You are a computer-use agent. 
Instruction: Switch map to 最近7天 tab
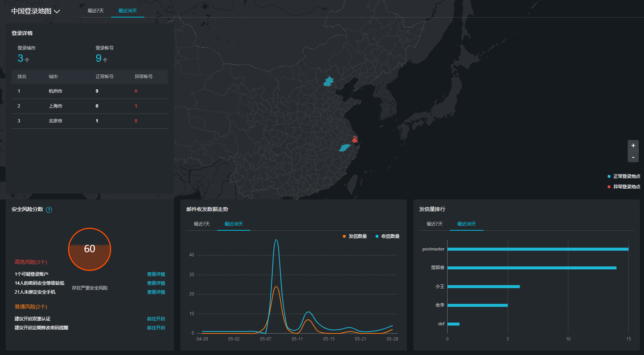pos(96,11)
